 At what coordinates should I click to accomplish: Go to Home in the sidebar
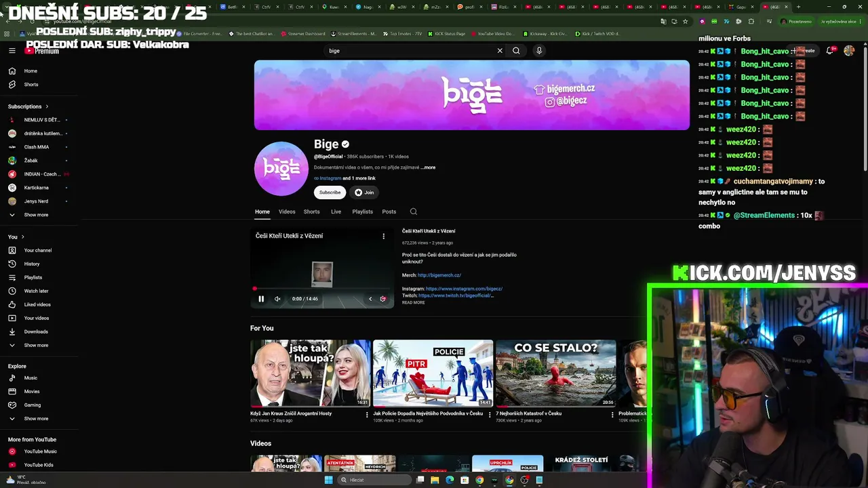31,71
